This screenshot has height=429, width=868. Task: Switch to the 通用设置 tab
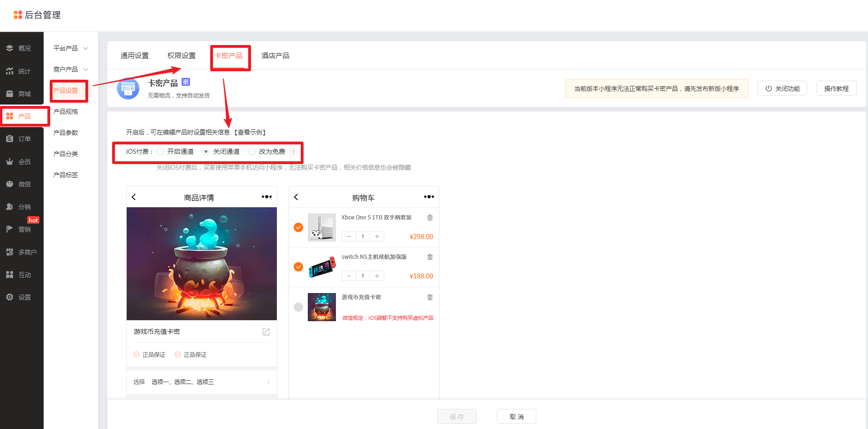pyautogui.click(x=135, y=56)
